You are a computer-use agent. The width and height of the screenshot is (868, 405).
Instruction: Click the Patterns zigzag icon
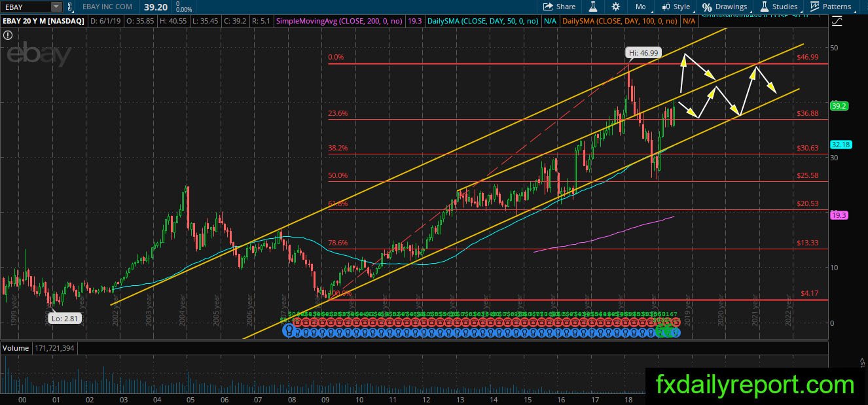(x=814, y=7)
